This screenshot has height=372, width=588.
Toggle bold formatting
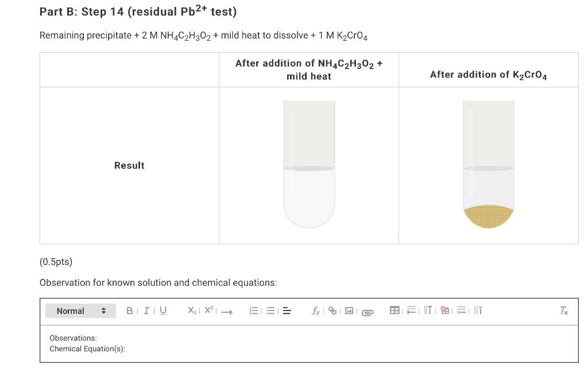(129, 310)
